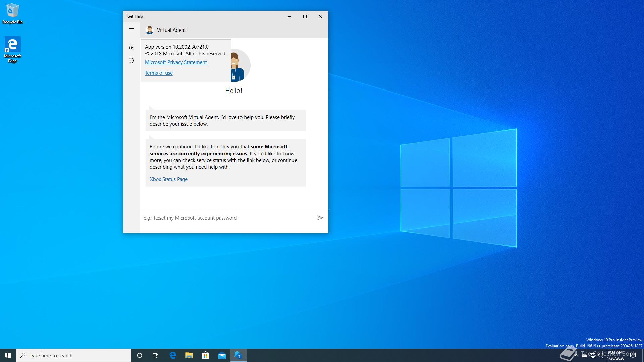Click the App version 10.2002.30721.0 text

(177, 47)
